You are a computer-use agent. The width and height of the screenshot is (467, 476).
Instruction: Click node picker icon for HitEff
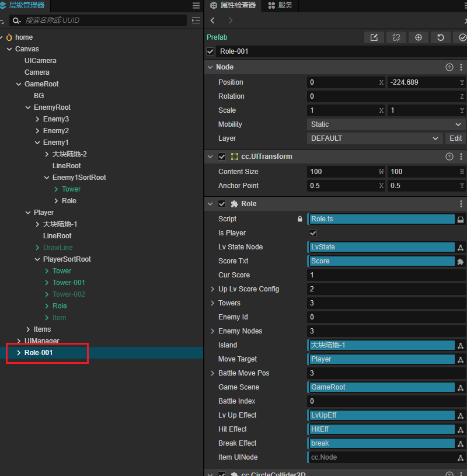coord(461,429)
